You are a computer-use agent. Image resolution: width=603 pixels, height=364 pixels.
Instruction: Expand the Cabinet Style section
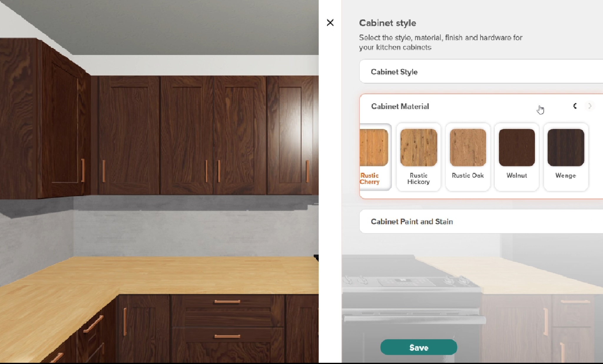(481, 72)
